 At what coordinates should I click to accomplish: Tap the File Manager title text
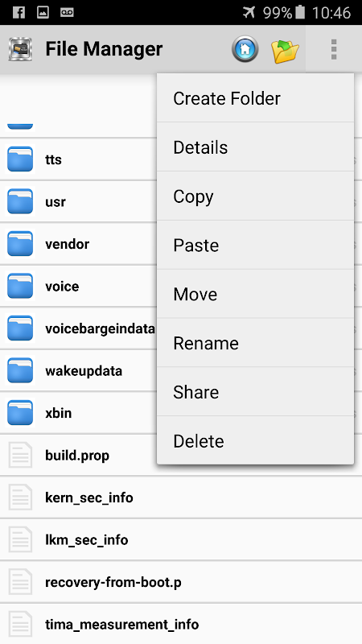[x=104, y=49]
